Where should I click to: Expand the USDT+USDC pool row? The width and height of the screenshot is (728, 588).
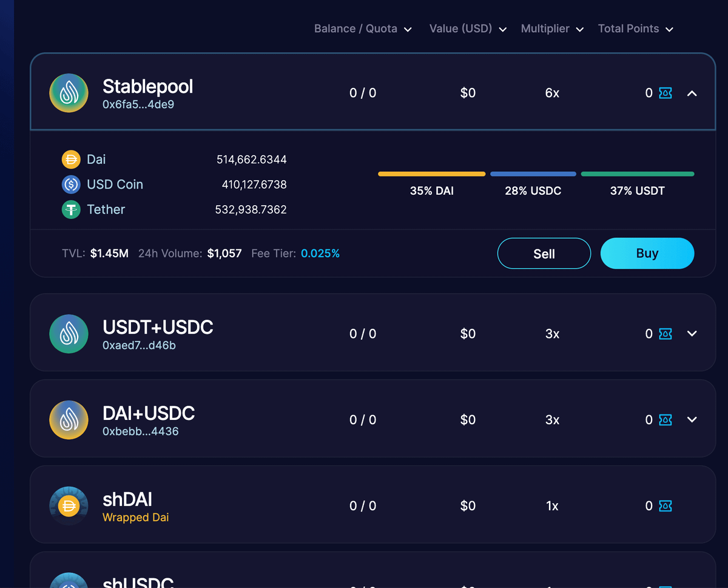692,334
